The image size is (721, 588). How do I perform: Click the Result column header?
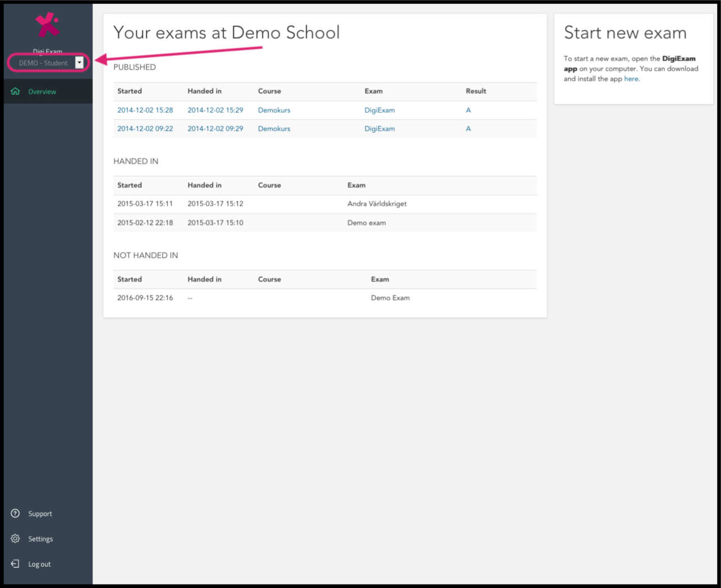476,91
